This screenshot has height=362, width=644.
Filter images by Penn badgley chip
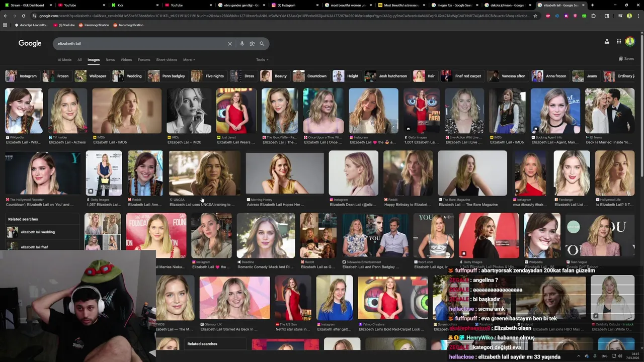pyautogui.click(x=167, y=76)
